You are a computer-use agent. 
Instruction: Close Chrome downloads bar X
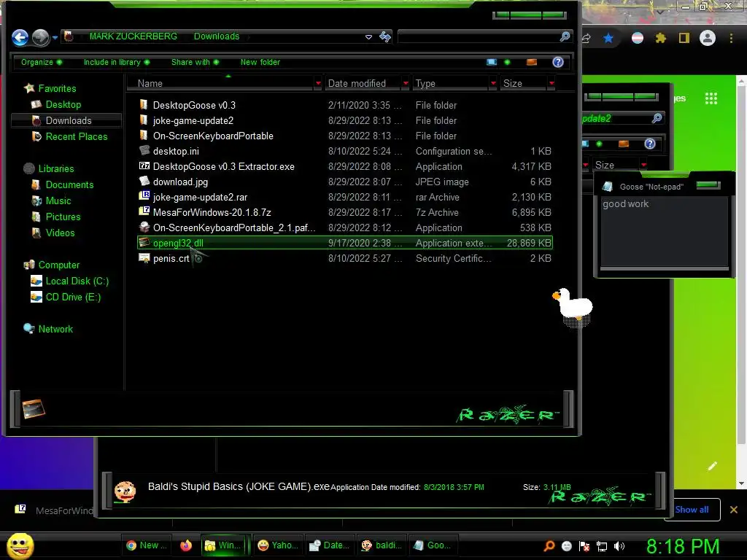(734, 510)
